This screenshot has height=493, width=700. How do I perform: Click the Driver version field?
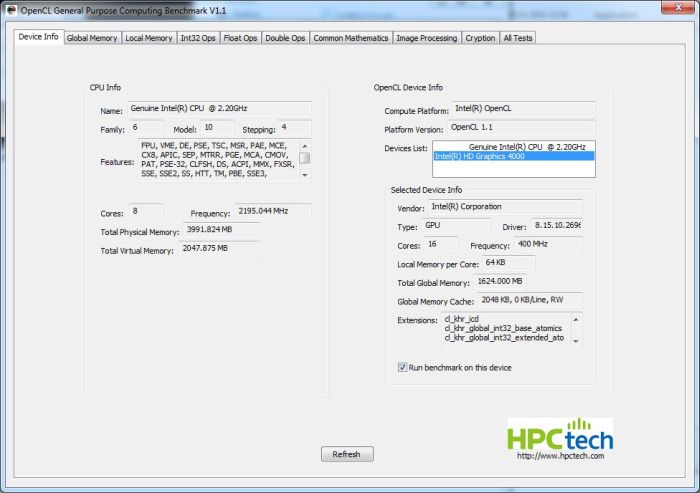pyautogui.click(x=556, y=226)
